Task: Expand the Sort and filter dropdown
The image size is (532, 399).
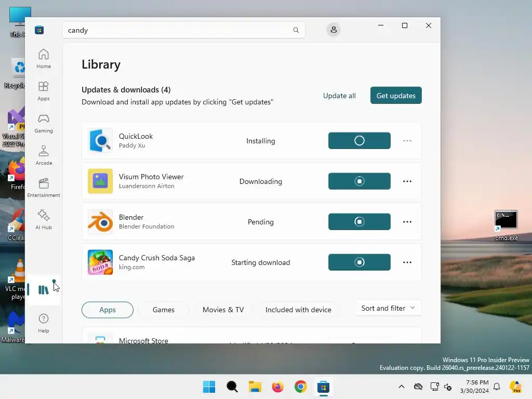Action: [x=389, y=308]
